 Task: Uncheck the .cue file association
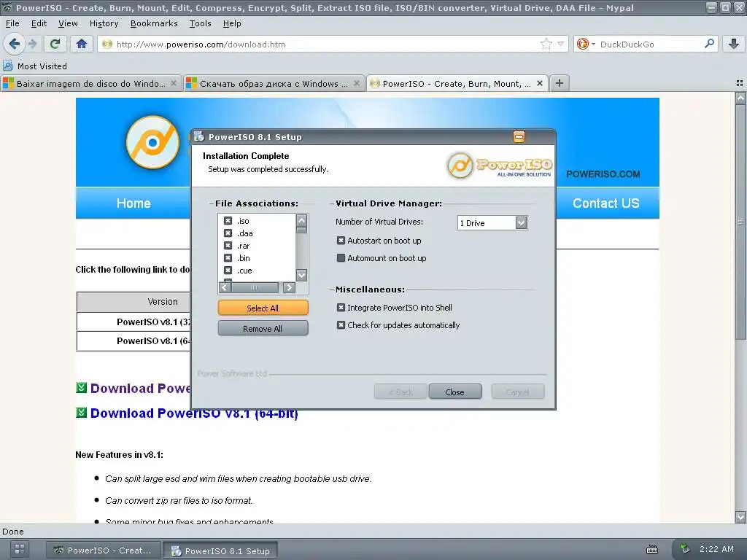pyautogui.click(x=228, y=271)
